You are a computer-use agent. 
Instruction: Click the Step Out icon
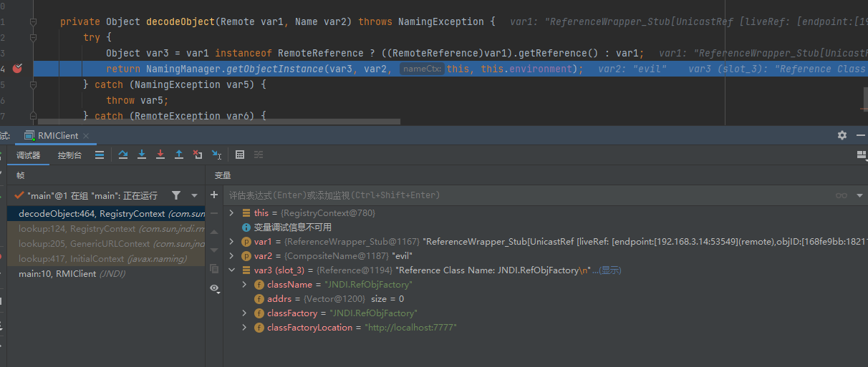(x=179, y=155)
